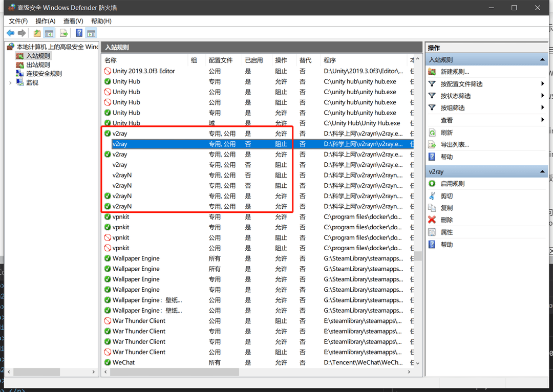Click the rules list vertical scrollbar thumb
The height and width of the screenshot is (392, 553).
(x=418, y=256)
